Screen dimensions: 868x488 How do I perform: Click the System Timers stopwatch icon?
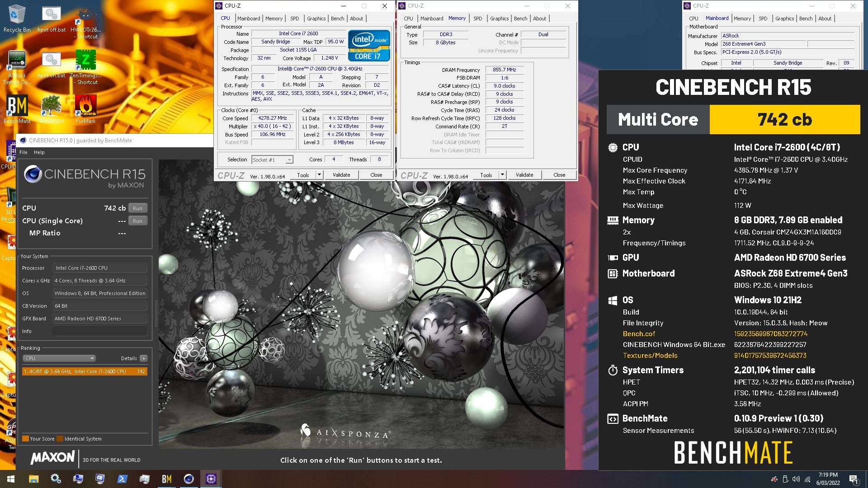click(613, 371)
